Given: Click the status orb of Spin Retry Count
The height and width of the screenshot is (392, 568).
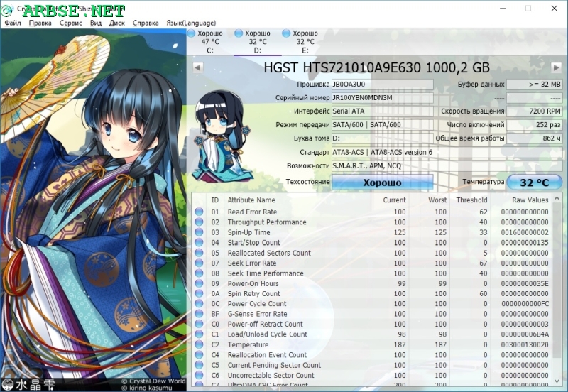Looking at the screenshot, I should tap(199, 293).
